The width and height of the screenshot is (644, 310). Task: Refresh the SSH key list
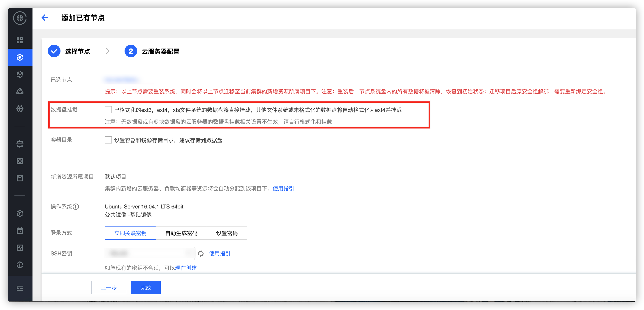tap(201, 254)
